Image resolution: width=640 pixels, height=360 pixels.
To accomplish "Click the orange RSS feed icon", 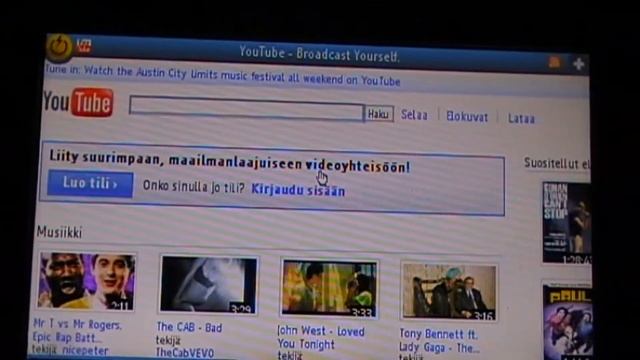I will 554,62.
